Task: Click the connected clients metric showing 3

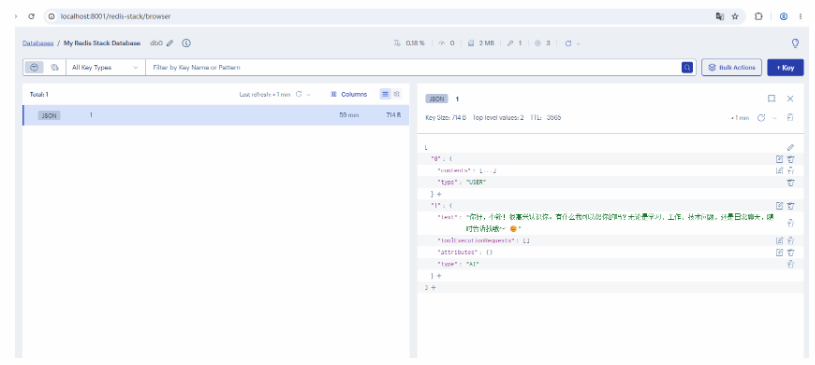Action: pyautogui.click(x=543, y=44)
